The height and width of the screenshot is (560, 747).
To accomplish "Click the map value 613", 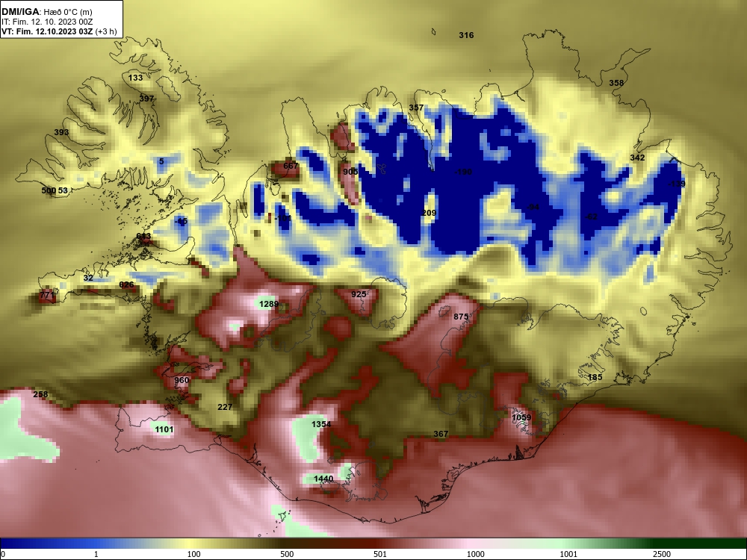I will [143, 236].
